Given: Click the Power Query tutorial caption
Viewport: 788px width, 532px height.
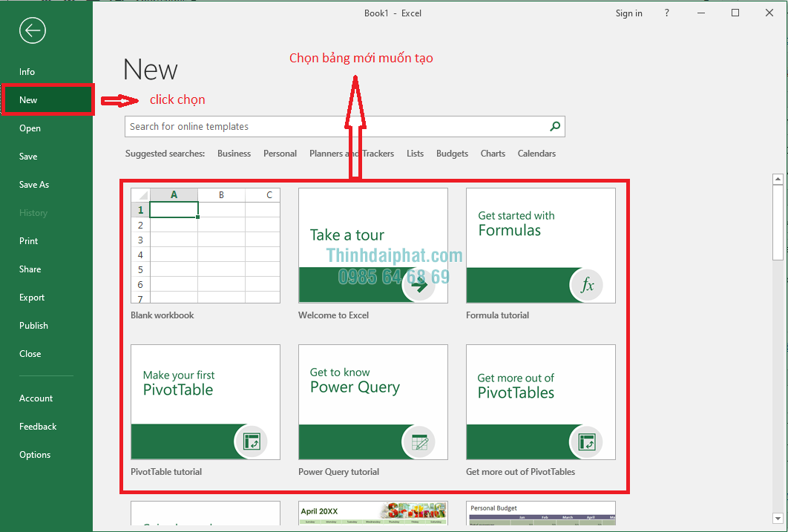Looking at the screenshot, I should [x=338, y=471].
